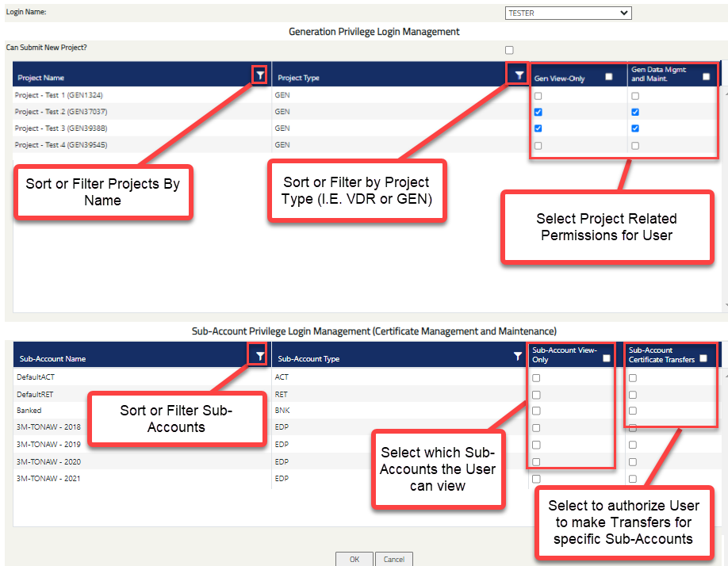Enable the Can Submit New Project checkbox
Screen dimensions: 728x566
(509, 50)
